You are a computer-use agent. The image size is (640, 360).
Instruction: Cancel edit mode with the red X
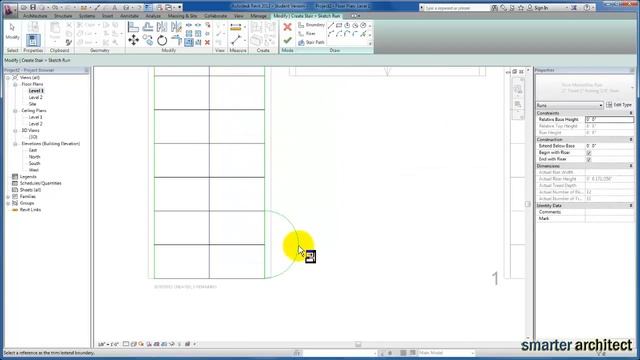coord(287,27)
